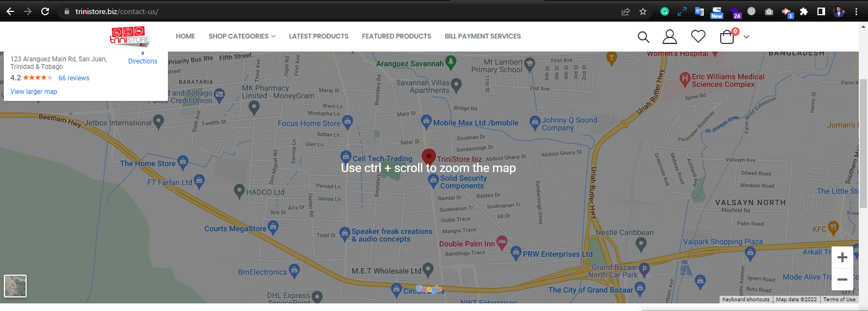The height and width of the screenshot is (311, 868).
Task: Reload the page with refresh icon
Action: [x=45, y=11]
